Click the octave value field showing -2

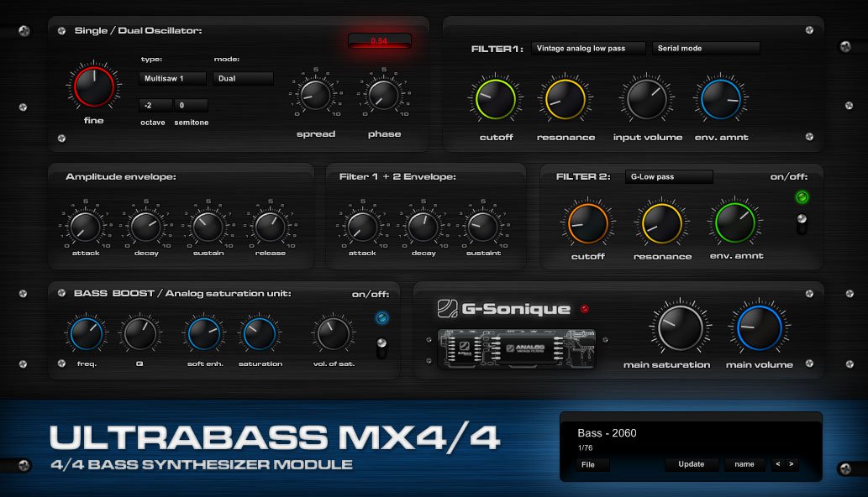pyautogui.click(x=155, y=106)
